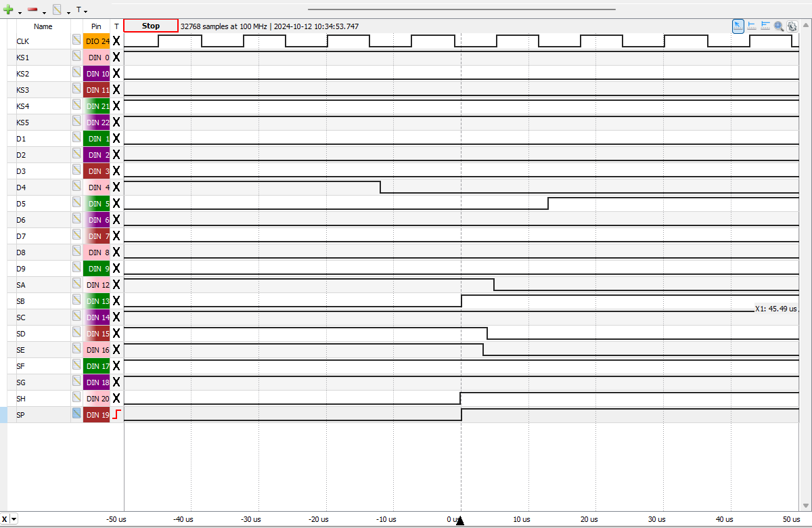Open the dropdown arrow beside edit pencil
Screen dimensions: 812x528
[x=69, y=12]
